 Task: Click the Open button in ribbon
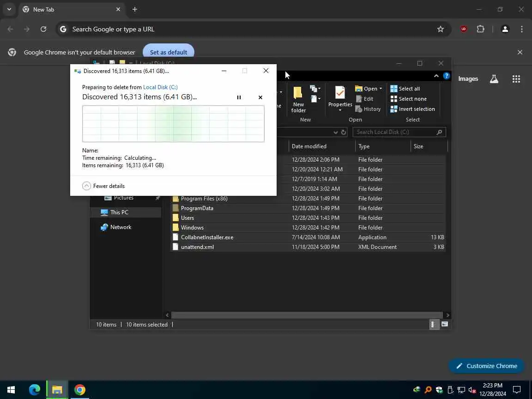366,89
